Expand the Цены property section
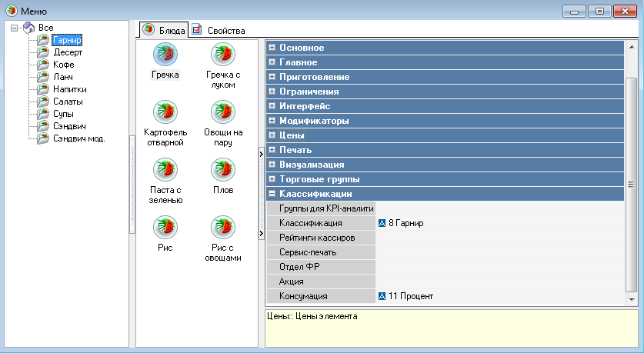This screenshot has width=644, height=353. 272,135
